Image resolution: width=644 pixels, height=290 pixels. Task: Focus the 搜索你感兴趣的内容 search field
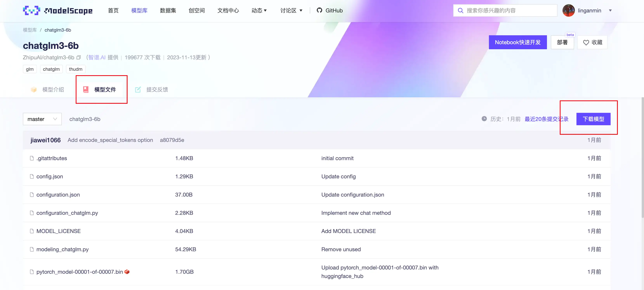505,10
